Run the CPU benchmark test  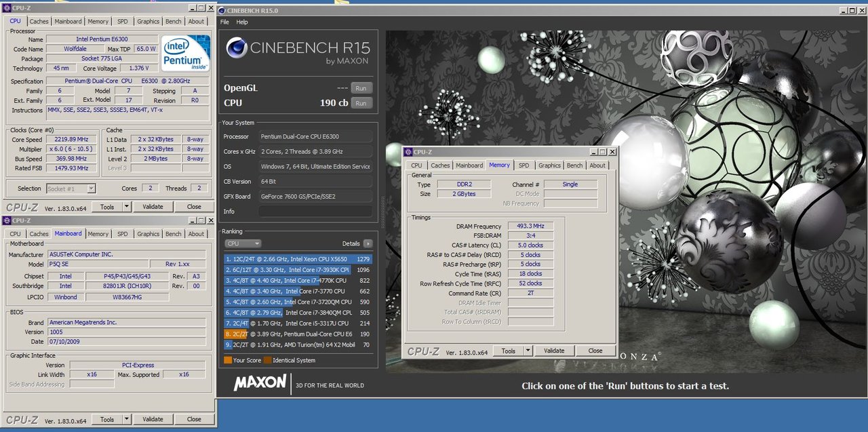pos(361,103)
